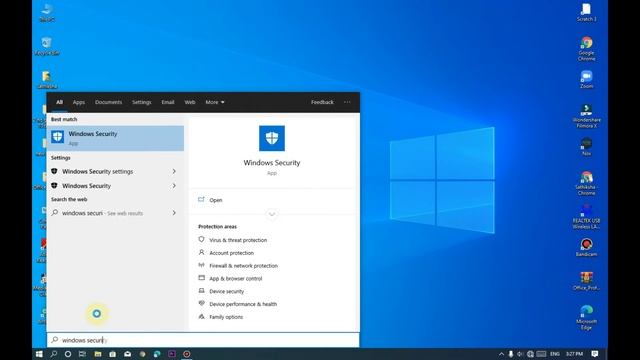Switch to the Web search tab
640x360 pixels.
click(x=190, y=102)
